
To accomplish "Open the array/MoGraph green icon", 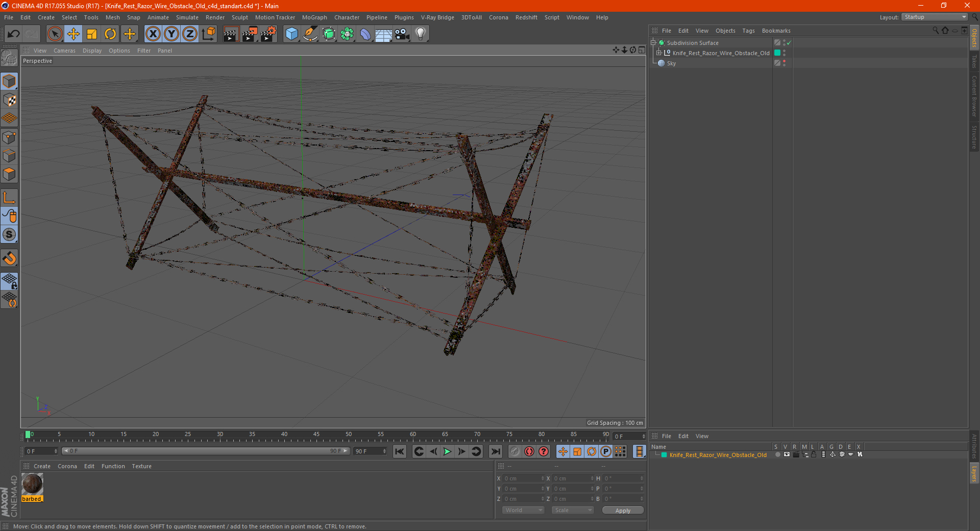I will 347,34.
